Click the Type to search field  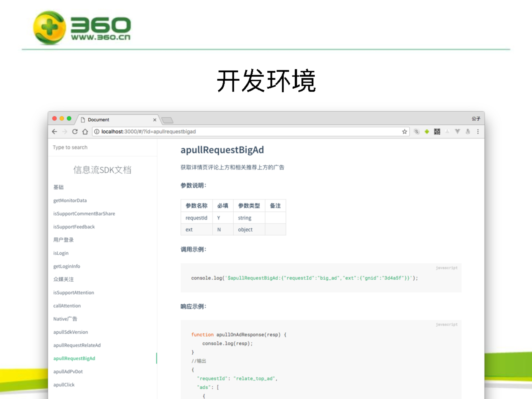[103, 147]
